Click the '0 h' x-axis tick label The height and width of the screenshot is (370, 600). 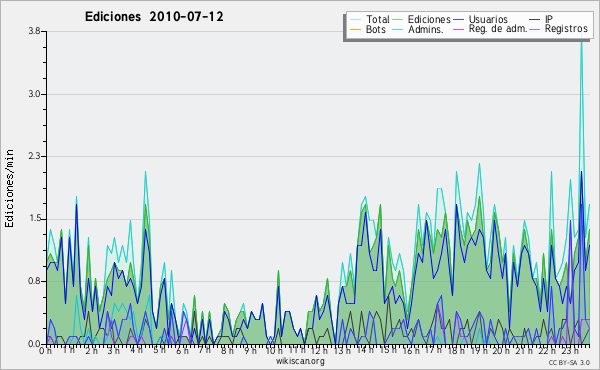[x=45, y=350]
